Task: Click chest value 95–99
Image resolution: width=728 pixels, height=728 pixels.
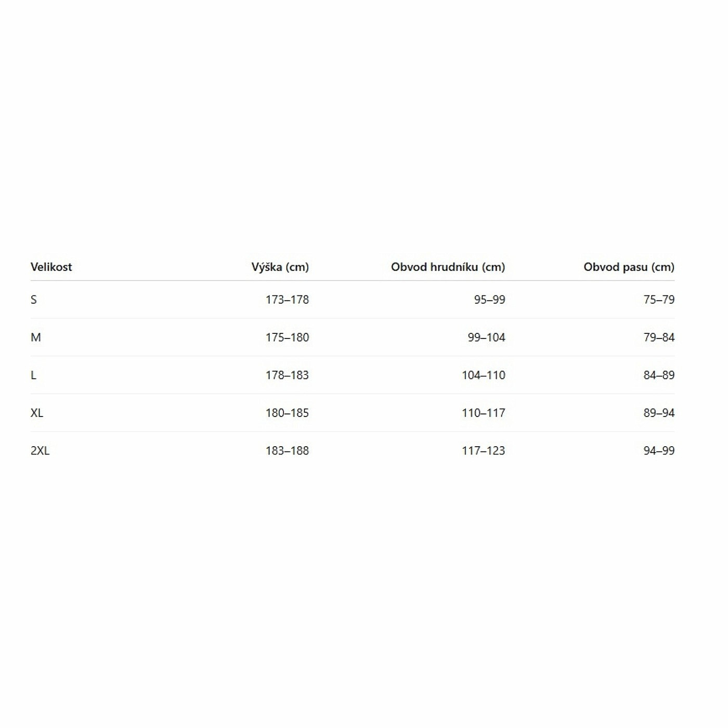Action: pos(489,300)
